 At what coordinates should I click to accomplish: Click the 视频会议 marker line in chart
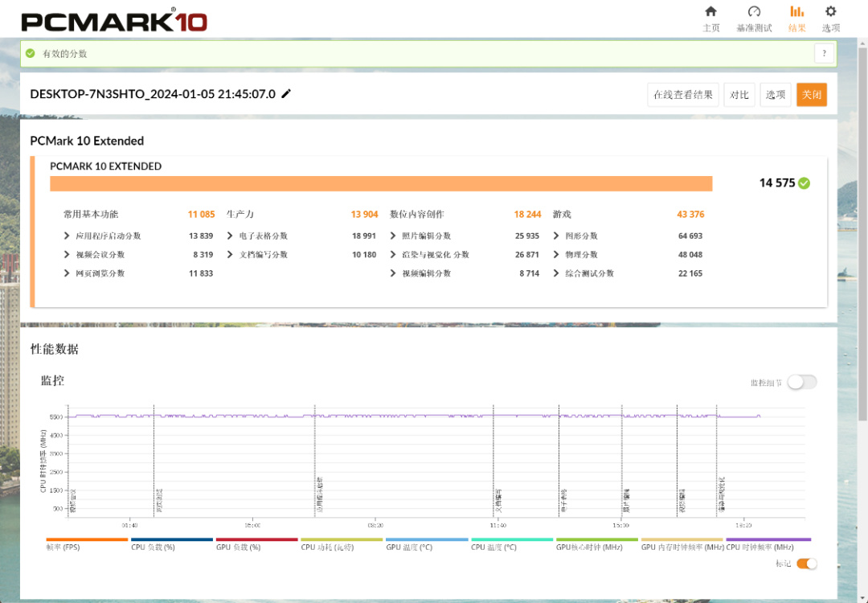point(68,460)
